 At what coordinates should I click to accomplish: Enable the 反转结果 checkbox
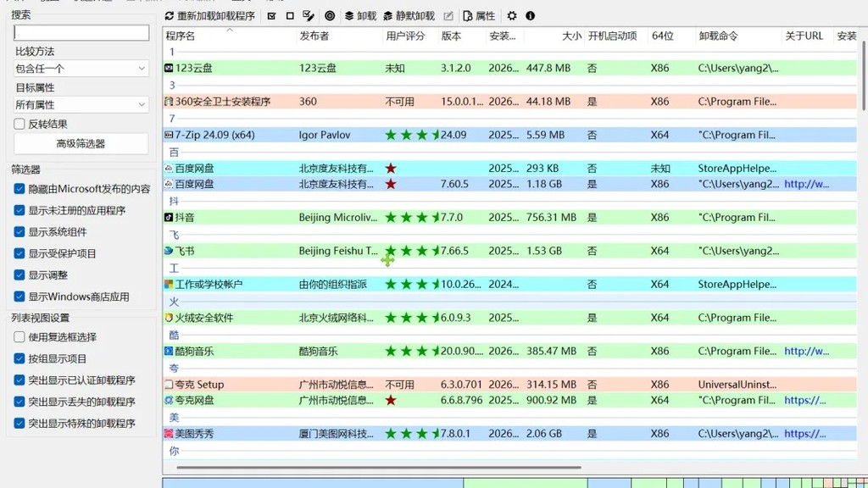pos(19,124)
